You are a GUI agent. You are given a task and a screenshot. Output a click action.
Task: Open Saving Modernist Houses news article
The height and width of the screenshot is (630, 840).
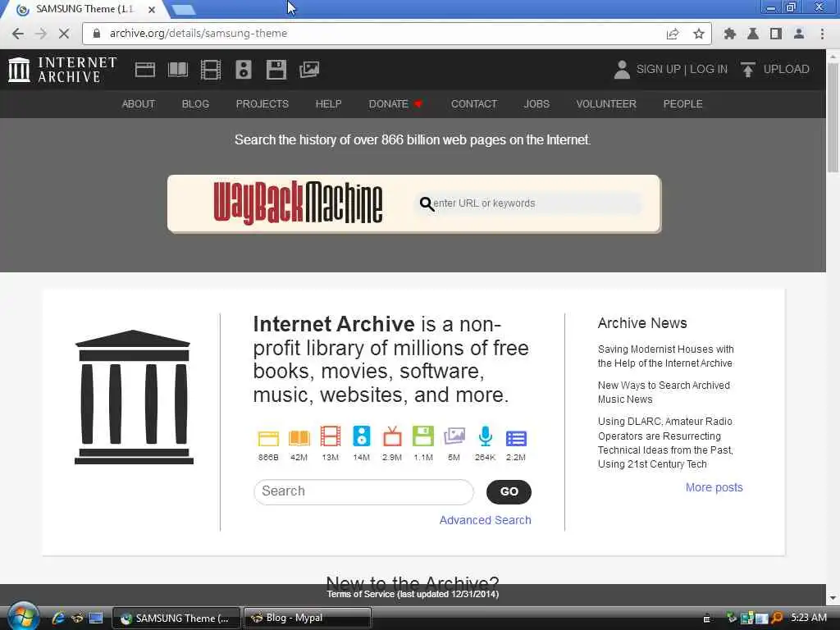point(665,356)
